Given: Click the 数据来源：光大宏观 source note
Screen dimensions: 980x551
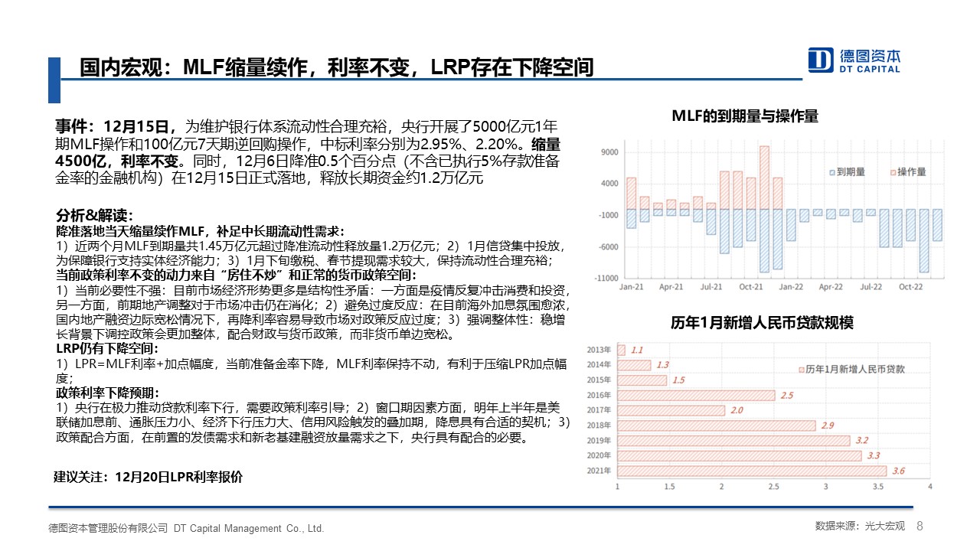Looking at the screenshot, I should click(860, 527).
